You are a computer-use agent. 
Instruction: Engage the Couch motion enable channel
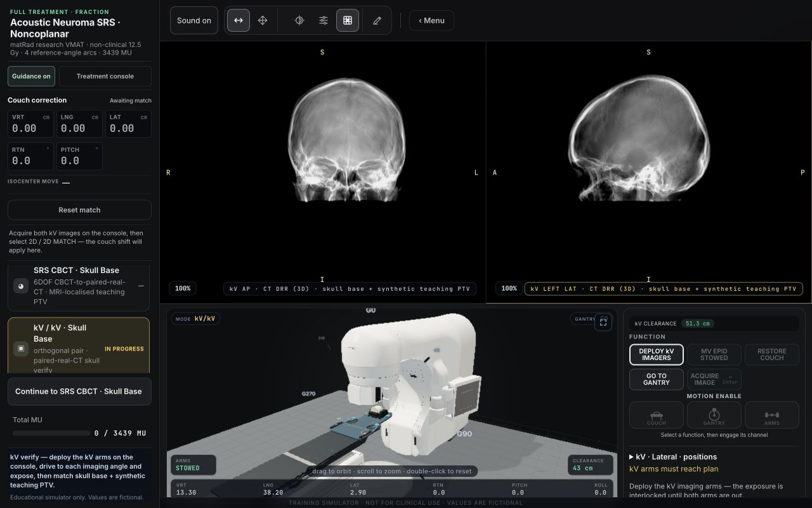tap(657, 415)
